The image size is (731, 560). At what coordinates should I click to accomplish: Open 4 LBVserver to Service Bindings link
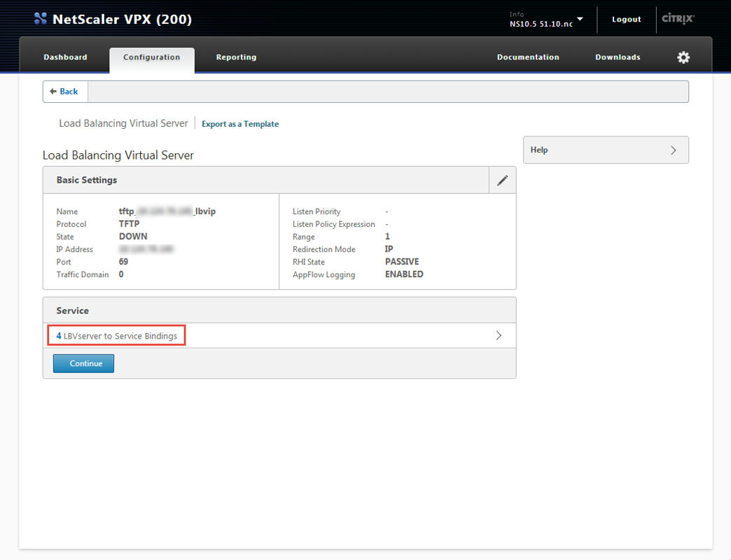tap(117, 336)
